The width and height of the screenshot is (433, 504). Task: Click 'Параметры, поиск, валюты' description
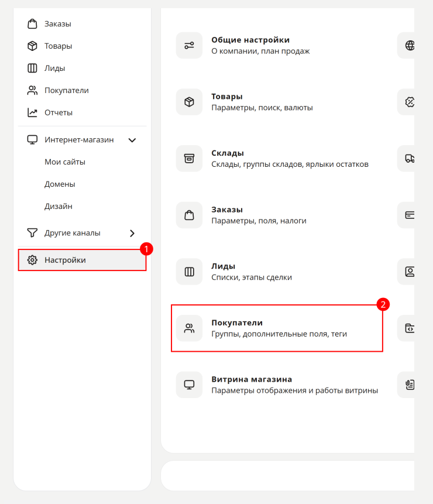pos(262,108)
